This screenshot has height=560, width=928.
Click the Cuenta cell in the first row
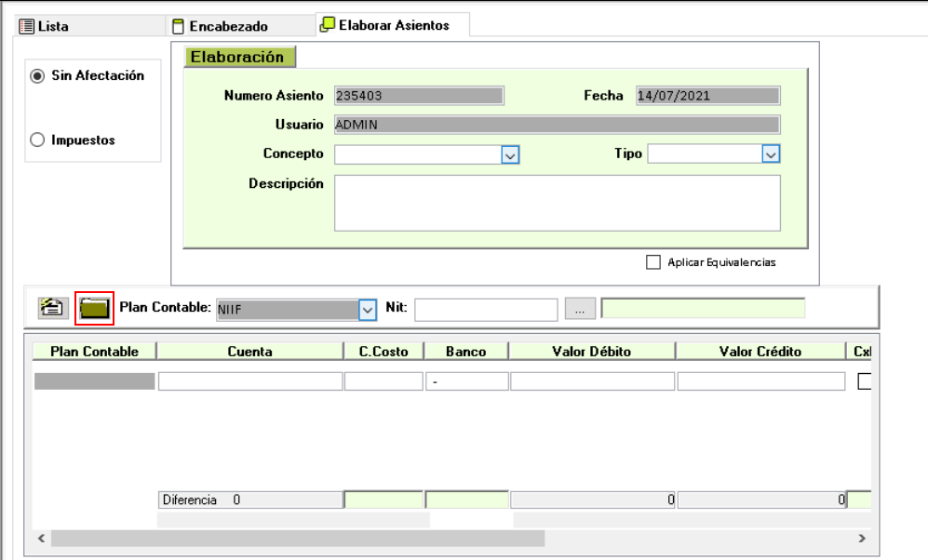(x=249, y=380)
